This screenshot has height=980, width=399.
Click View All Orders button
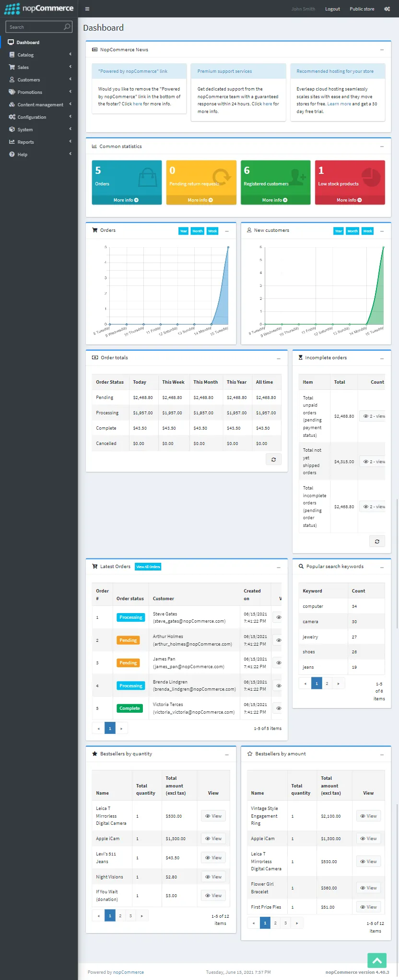(x=148, y=567)
